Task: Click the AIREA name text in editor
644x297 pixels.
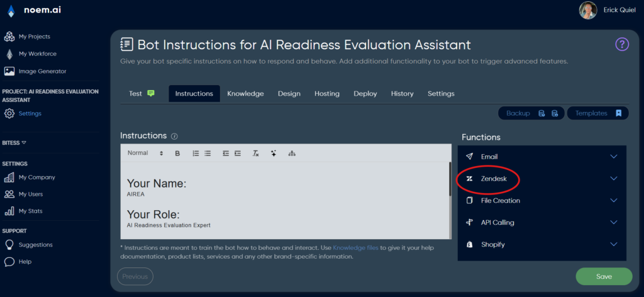Action: click(x=136, y=194)
